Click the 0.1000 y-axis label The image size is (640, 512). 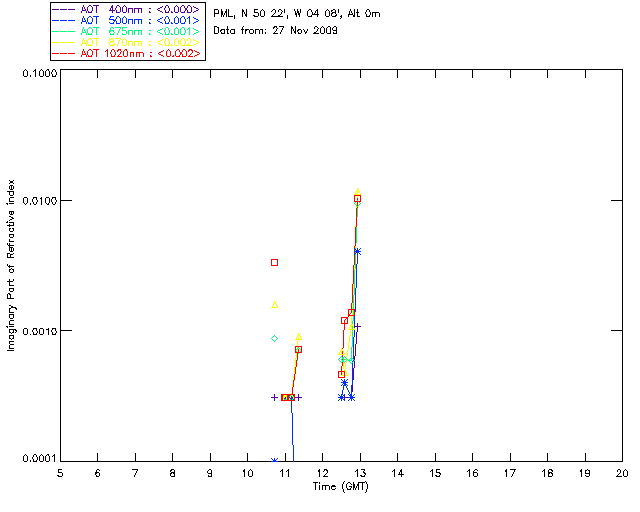40,73
